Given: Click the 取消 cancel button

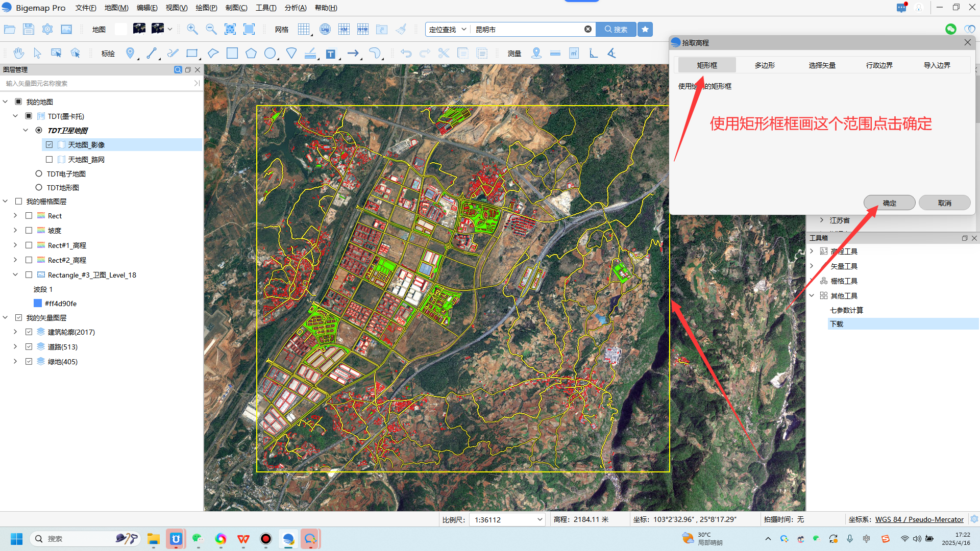Looking at the screenshot, I should (944, 203).
